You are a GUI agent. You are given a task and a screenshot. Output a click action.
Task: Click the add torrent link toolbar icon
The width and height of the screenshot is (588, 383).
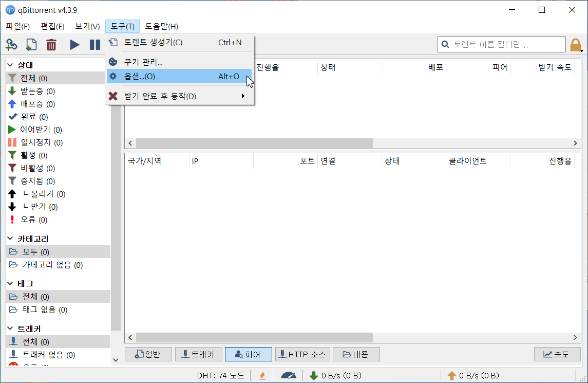pos(11,45)
